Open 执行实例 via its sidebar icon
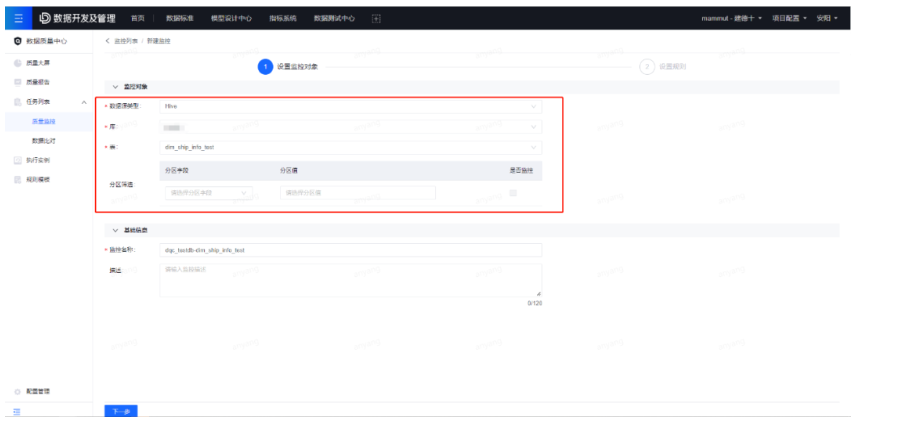909x422 pixels. 17,160
